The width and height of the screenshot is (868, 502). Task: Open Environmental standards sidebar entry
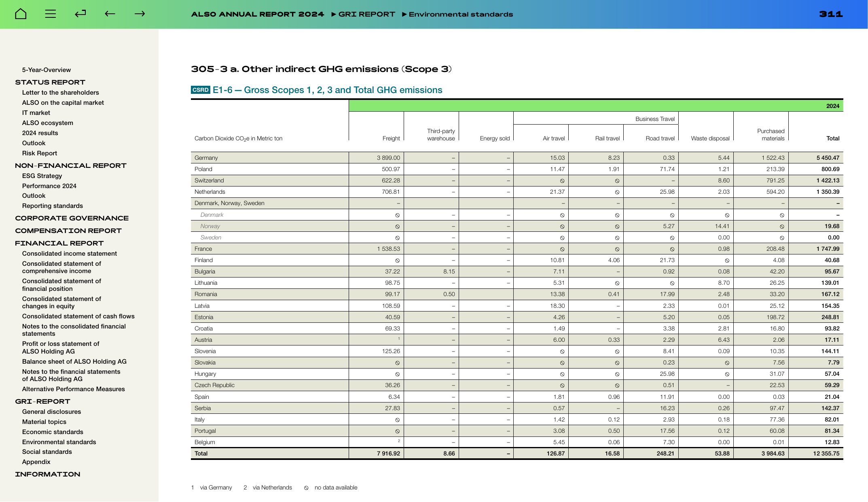59,442
